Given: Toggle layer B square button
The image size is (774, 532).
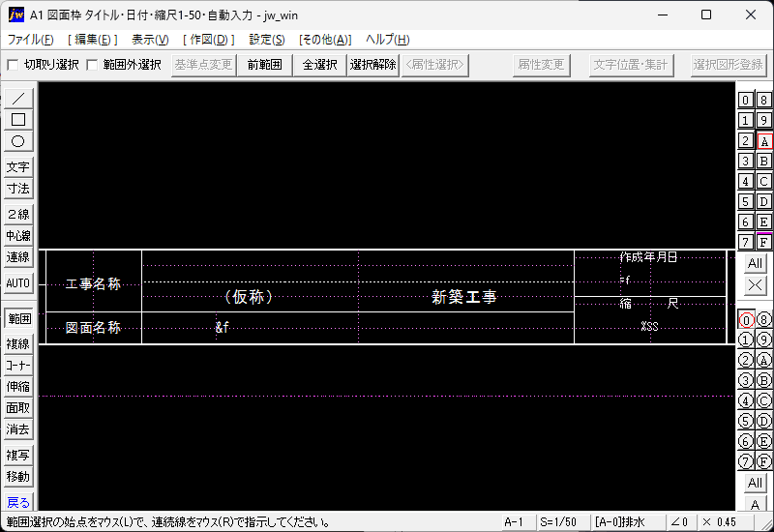Looking at the screenshot, I should pyautogui.click(x=764, y=161).
